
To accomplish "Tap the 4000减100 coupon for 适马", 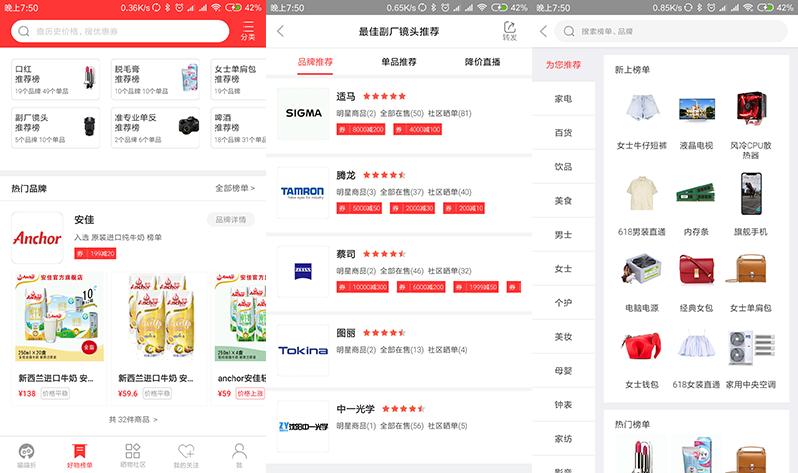I will click(x=417, y=129).
